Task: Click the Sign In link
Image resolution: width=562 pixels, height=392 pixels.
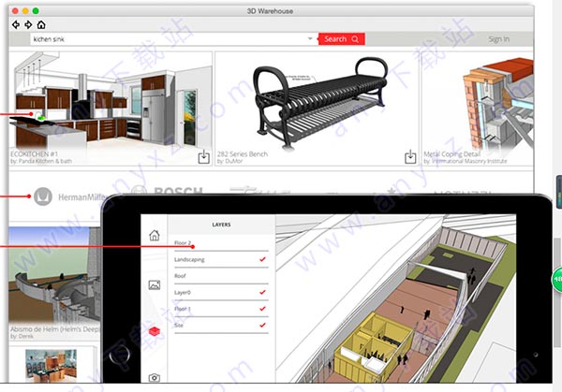Action: pyautogui.click(x=498, y=39)
